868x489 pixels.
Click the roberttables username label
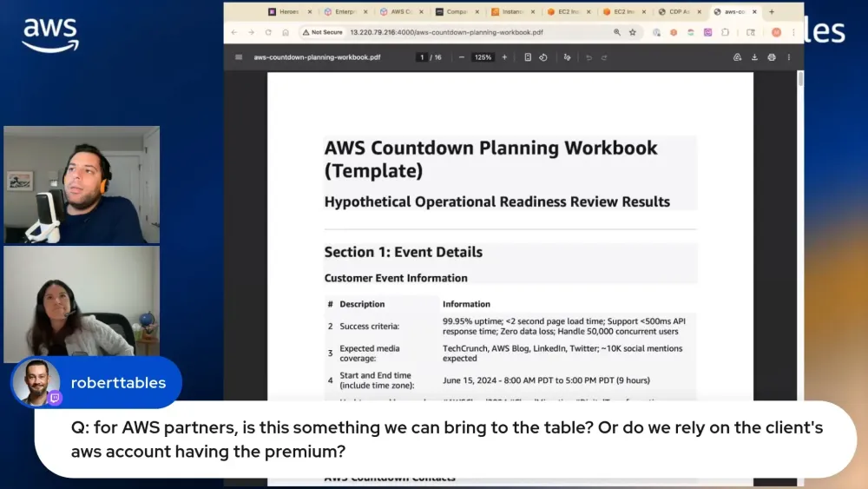[118, 383]
